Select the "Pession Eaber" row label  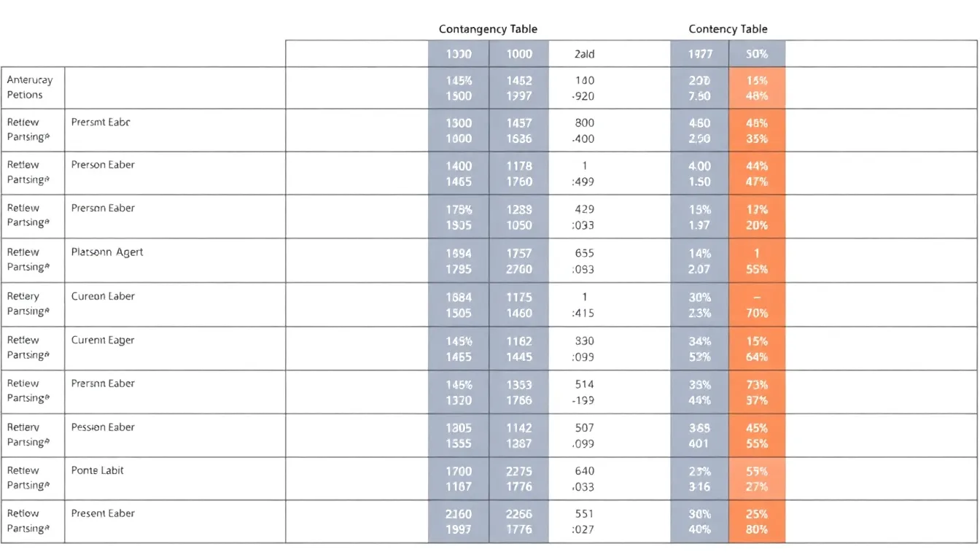click(103, 427)
